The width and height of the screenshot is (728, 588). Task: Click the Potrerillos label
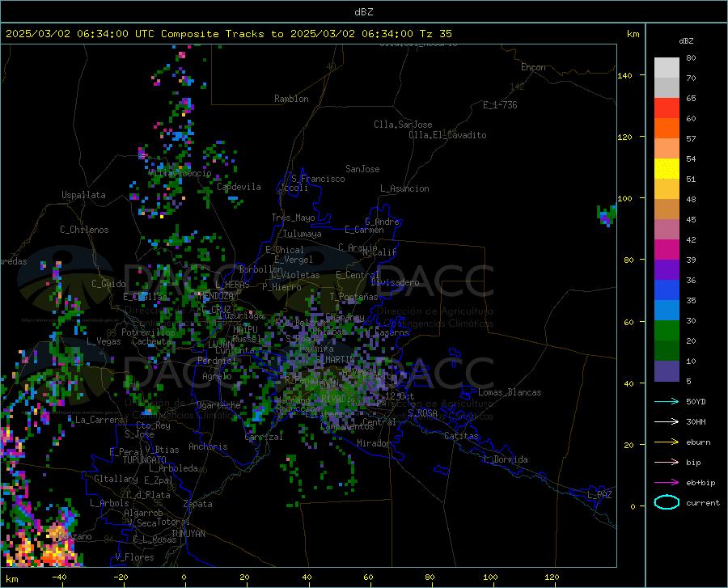[x=148, y=332]
